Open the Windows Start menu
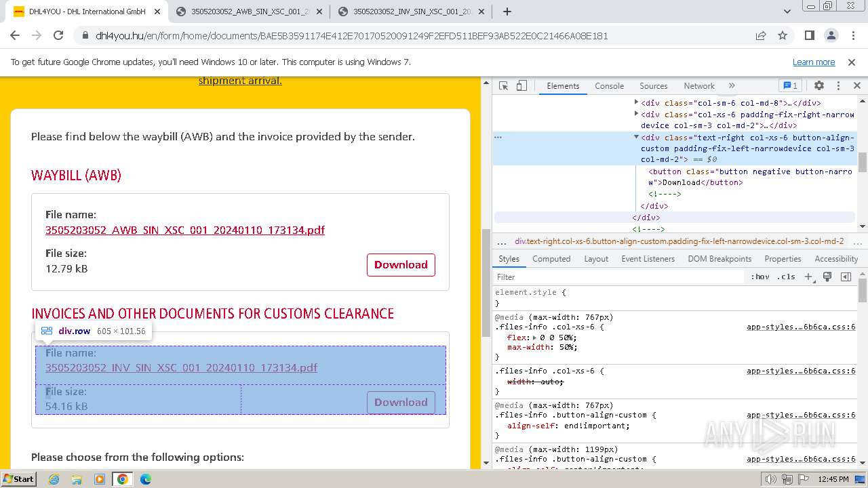Image resolution: width=868 pixels, height=488 pixels. tap(18, 479)
